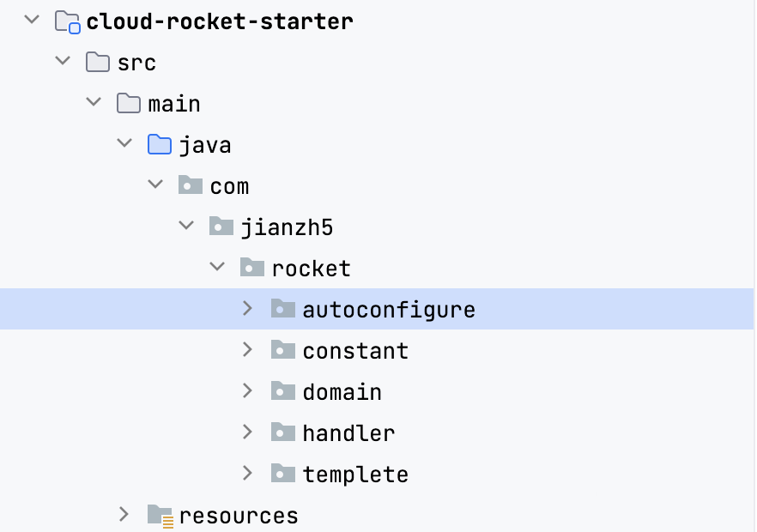Expand the autoconfigure package
This screenshot has width=757, height=532.
pyautogui.click(x=247, y=307)
